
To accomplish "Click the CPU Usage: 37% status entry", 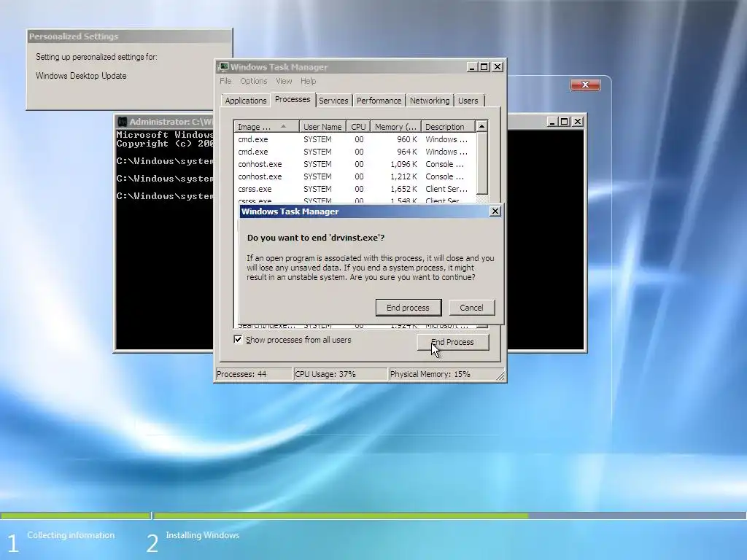I will (341, 374).
